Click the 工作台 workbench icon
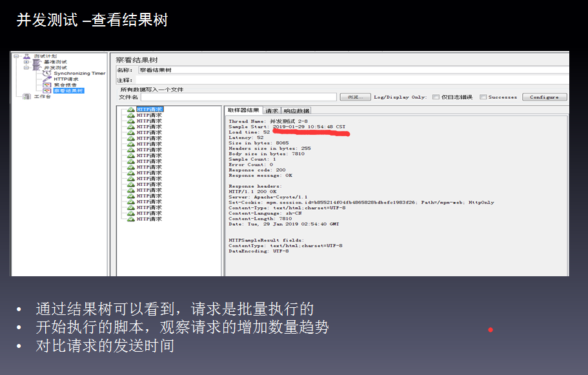 (26, 96)
